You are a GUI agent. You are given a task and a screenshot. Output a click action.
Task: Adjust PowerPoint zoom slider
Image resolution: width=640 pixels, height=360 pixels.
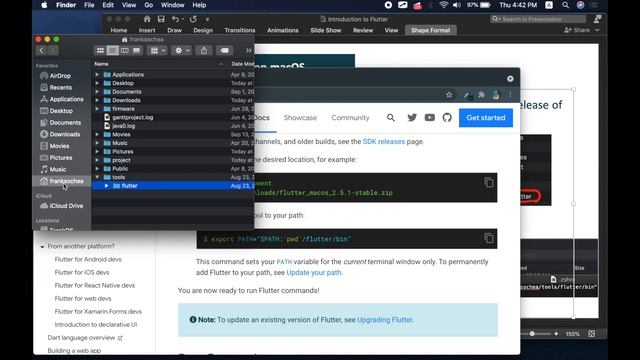pos(532,334)
